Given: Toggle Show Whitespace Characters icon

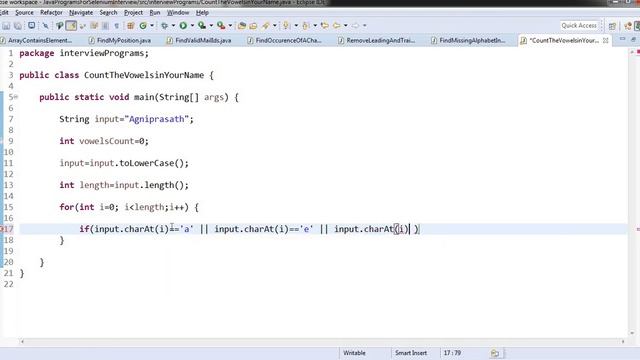Looking at the screenshot, I should coord(117,26).
